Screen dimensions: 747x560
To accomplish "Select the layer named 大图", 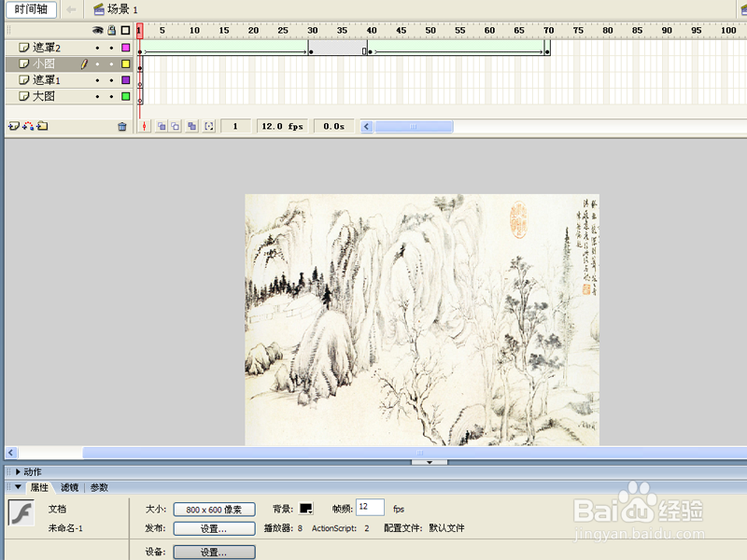I will point(44,96).
